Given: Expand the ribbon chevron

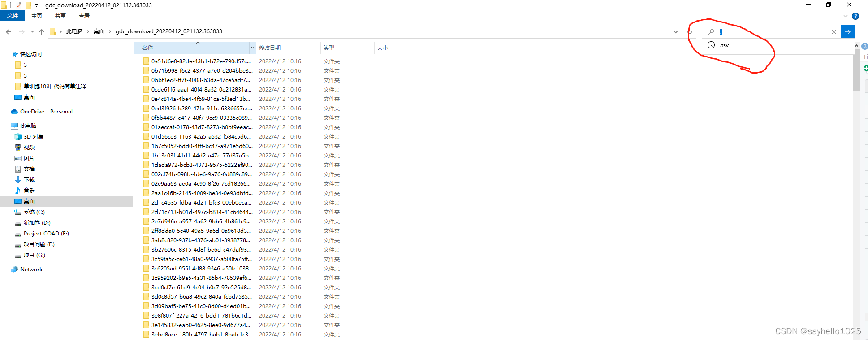Looking at the screenshot, I should (846, 16).
